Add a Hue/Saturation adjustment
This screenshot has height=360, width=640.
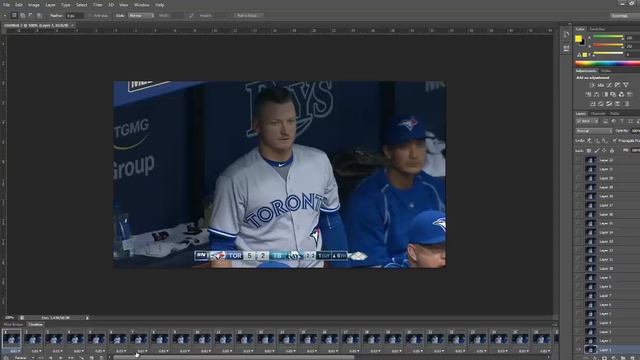click(589, 95)
